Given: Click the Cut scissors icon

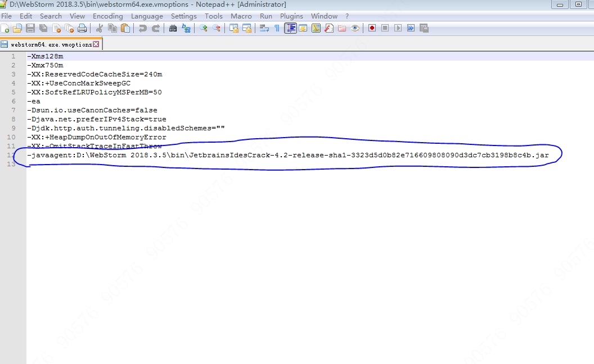Looking at the screenshot, I should [100, 29].
